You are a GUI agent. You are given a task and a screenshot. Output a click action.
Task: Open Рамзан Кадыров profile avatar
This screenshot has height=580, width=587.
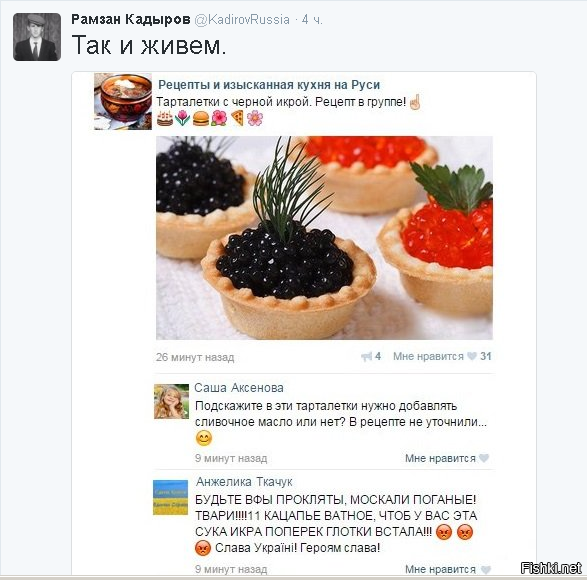click(x=37, y=37)
